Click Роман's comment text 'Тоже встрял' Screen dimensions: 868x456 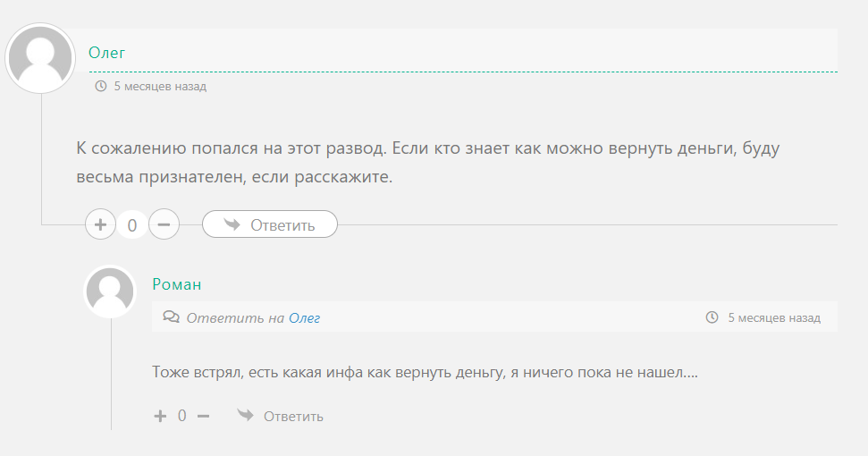coord(425,371)
